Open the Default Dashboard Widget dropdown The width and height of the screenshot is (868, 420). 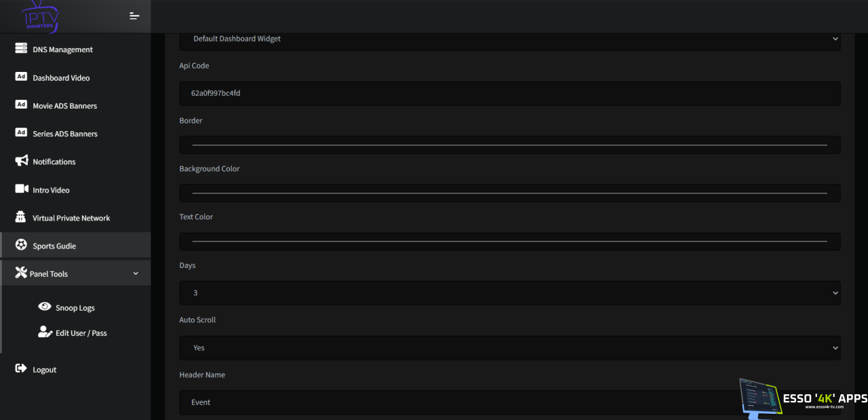[x=509, y=39]
